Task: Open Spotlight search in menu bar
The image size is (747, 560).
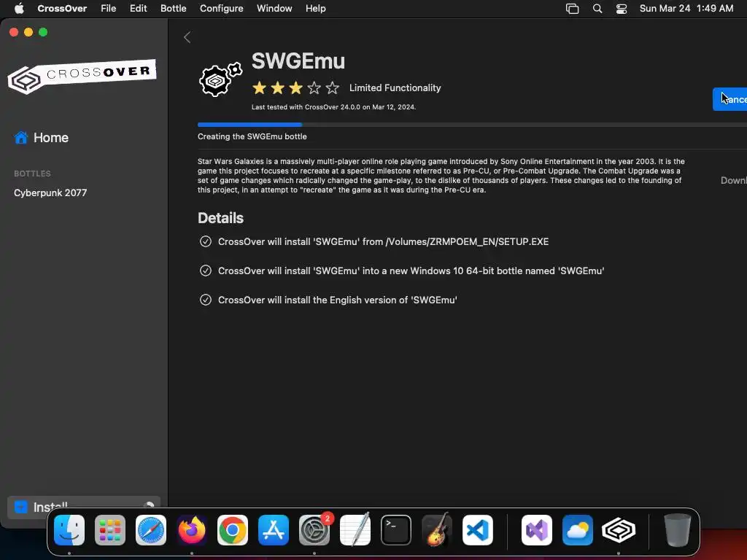Action: (x=597, y=9)
